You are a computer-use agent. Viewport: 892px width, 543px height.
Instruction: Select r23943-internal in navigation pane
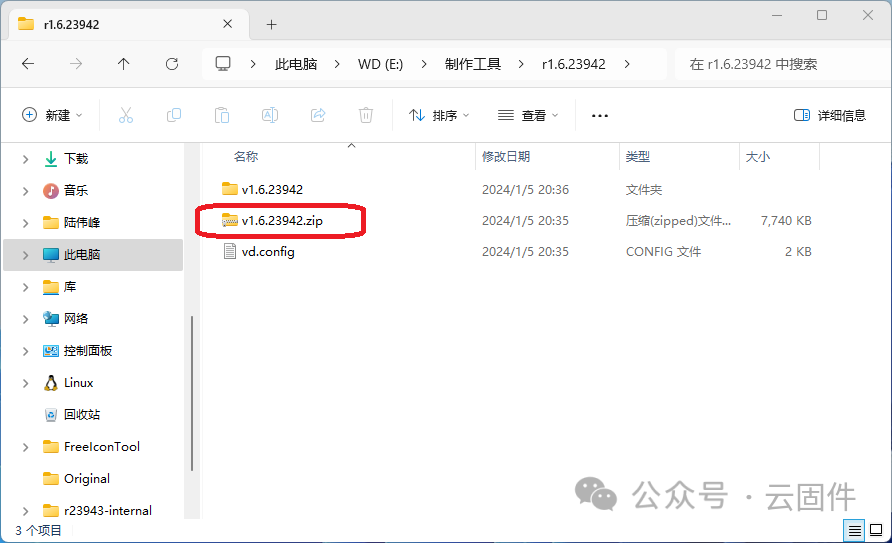[108, 511]
